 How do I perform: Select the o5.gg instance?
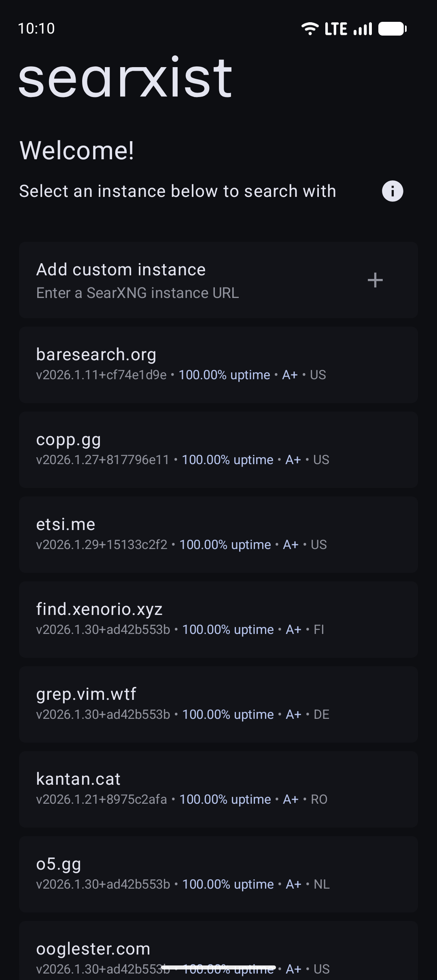(x=218, y=874)
